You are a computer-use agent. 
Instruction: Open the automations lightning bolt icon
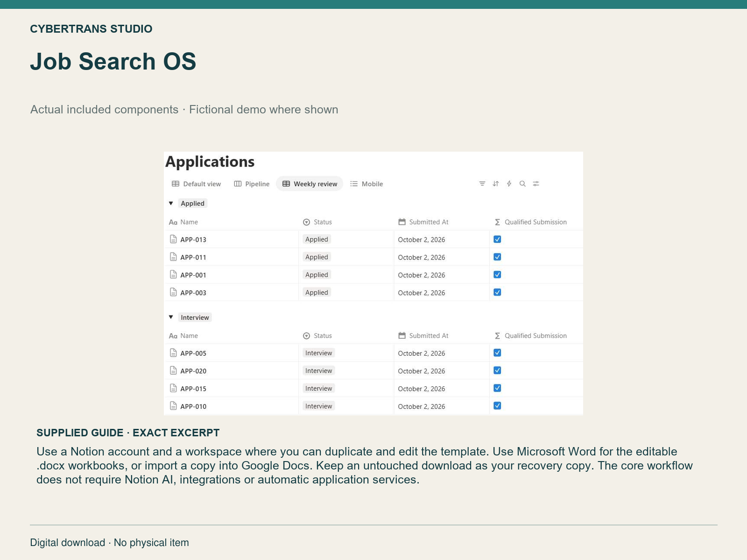click(509, 184)
